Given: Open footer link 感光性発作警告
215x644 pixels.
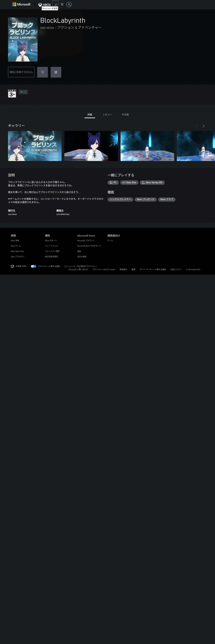Looking at the screenshot, I should (51, 256).
